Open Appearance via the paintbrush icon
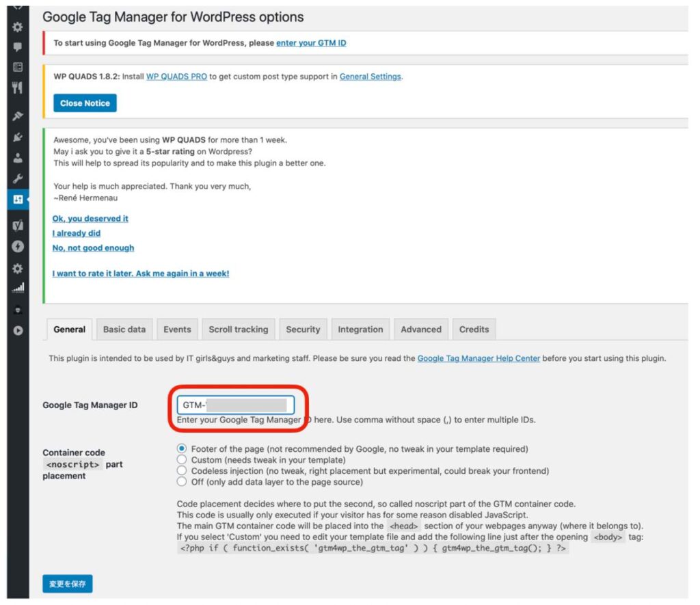Viewport: 700px width, 605px height. (x=17, y=116)
